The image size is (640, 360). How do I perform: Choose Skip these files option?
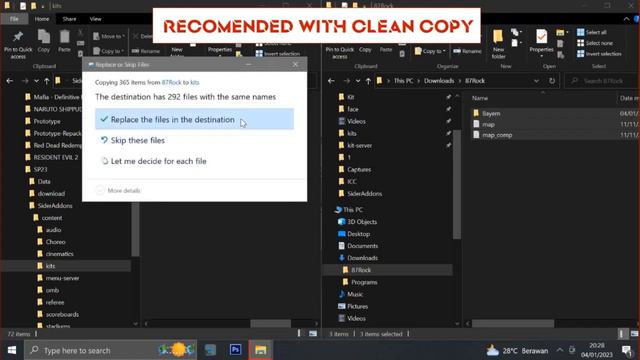pos(133,140)
